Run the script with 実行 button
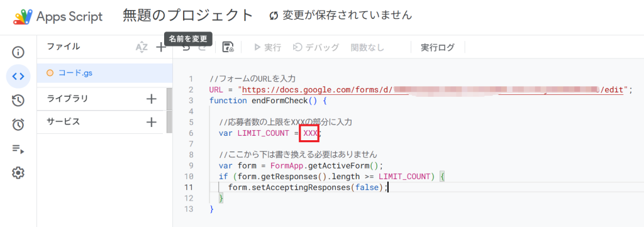 (x=268, y=48)
